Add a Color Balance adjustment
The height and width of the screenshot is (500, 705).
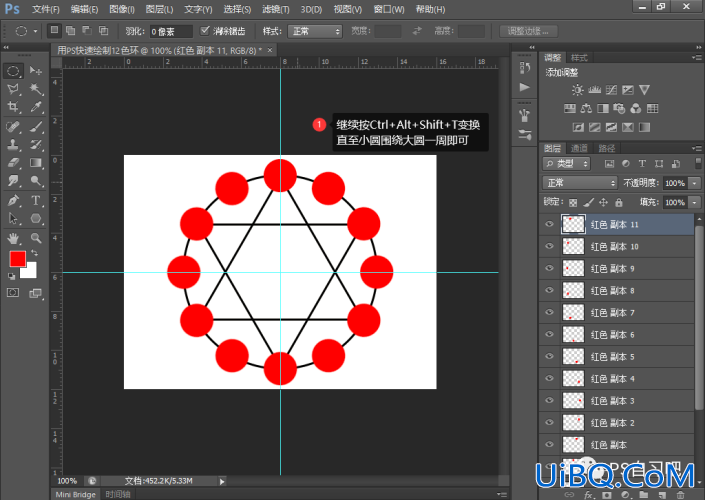click(x=586, y=108)
